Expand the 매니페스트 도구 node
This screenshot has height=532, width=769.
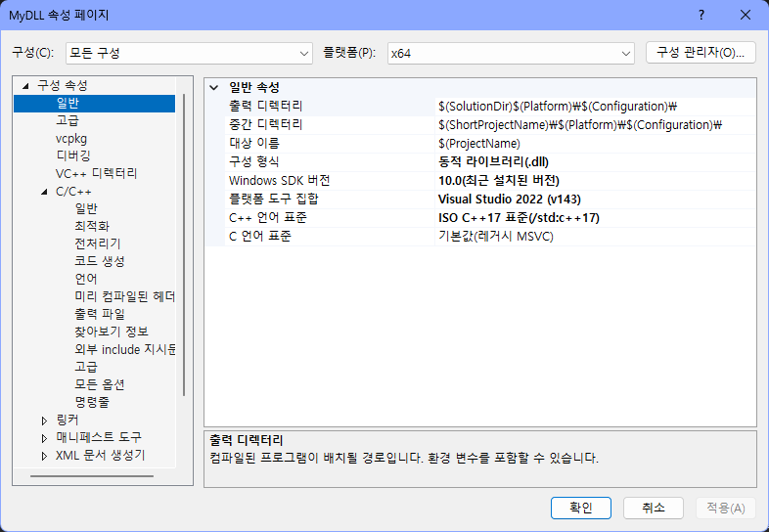44,437
